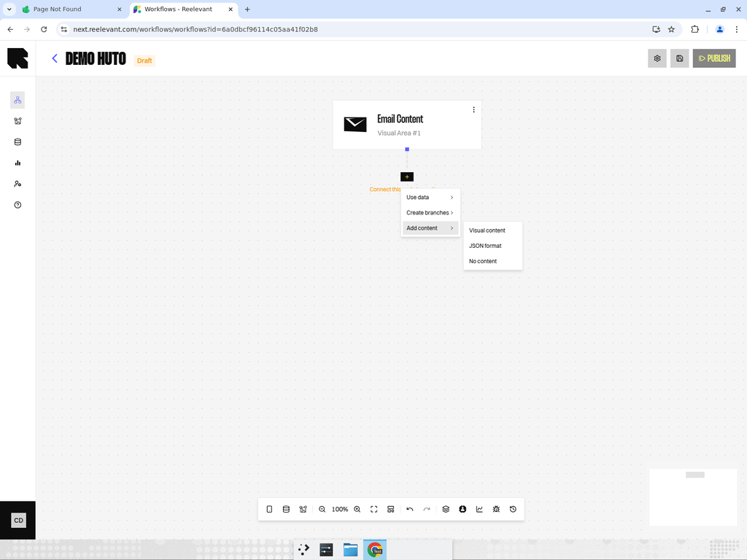Click the image assets icon in bottom toolbar
747x560 pixels.
click(x=303, y=509)
